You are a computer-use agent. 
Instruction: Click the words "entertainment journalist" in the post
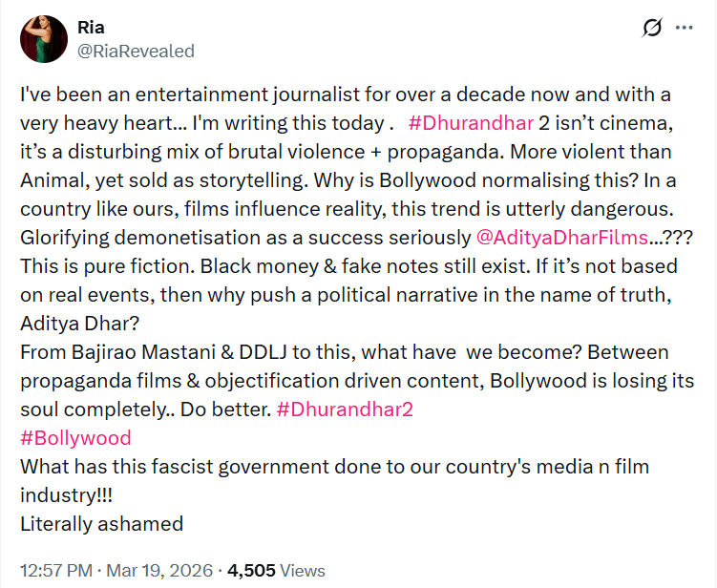click(x=235, y=95)
